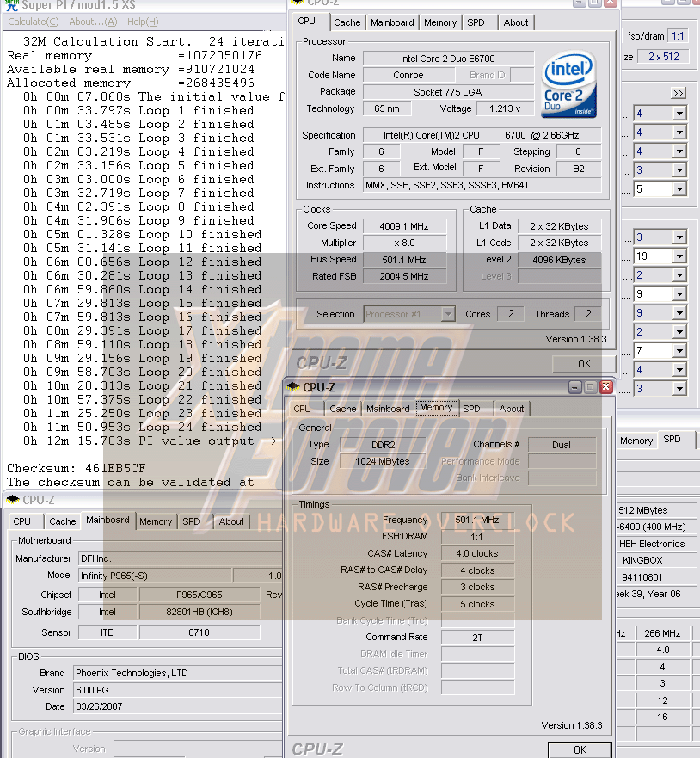Select SPD tab in the Memory CPU-Z window

pos(471,409)
